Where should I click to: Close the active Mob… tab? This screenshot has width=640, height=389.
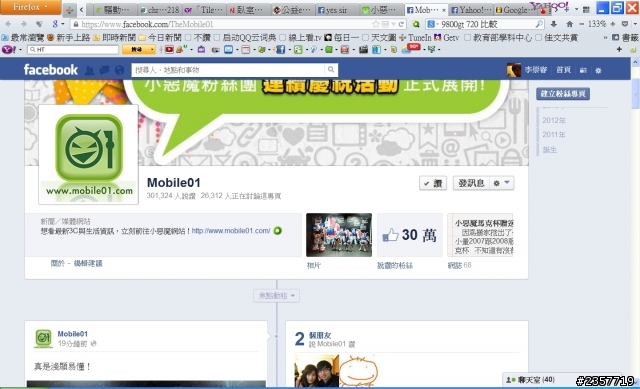(x=444, y=10)
